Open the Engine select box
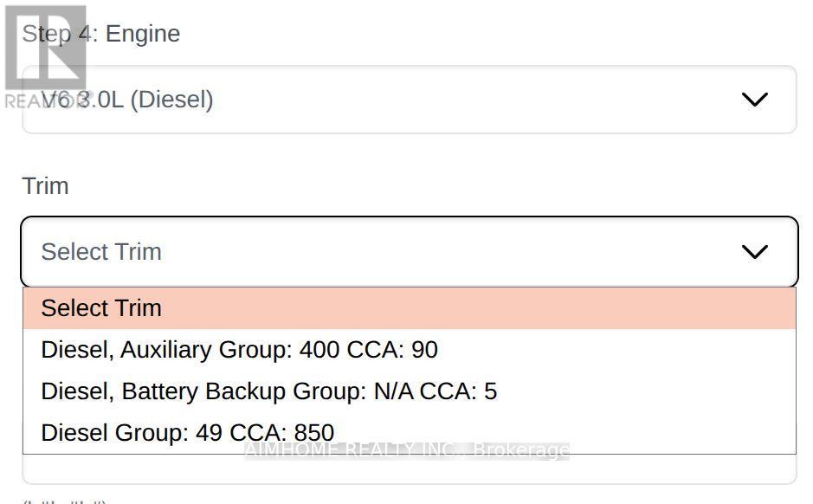 [x=409, y=100]
